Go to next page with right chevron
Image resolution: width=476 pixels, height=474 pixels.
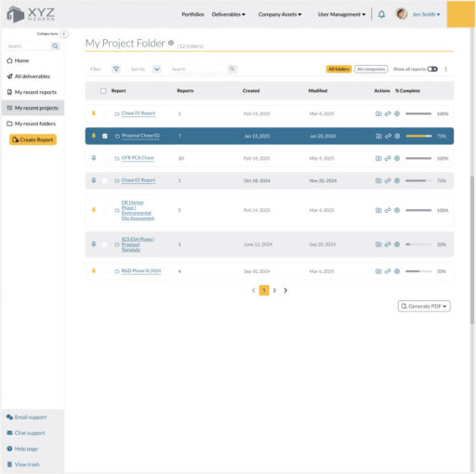(x=285, y=290)
